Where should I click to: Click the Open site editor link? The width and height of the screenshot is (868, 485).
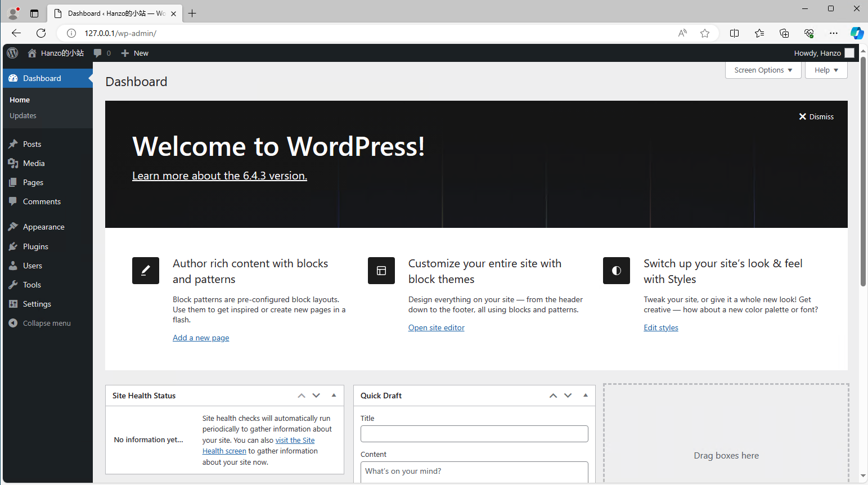pos(437,327)
